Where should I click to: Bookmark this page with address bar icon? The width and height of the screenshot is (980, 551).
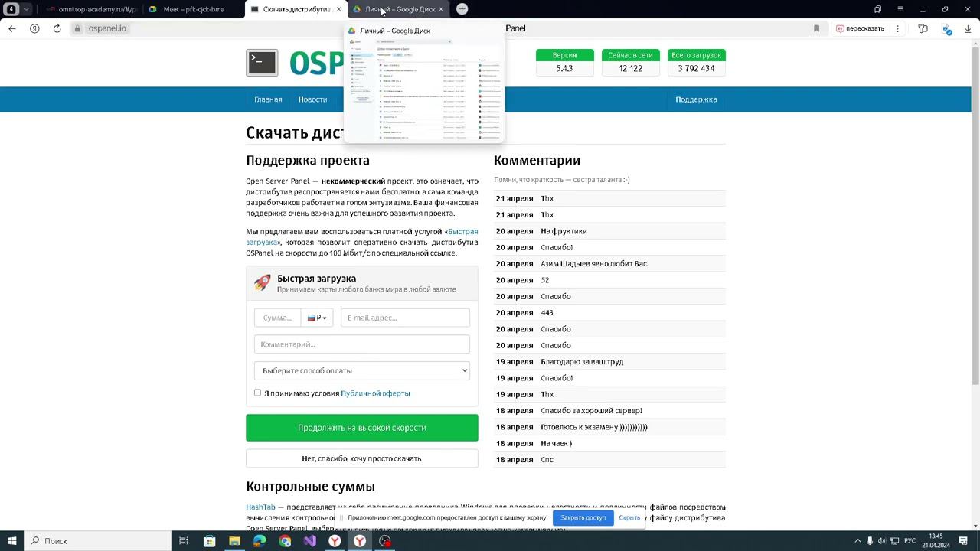[x=816, y=28]
